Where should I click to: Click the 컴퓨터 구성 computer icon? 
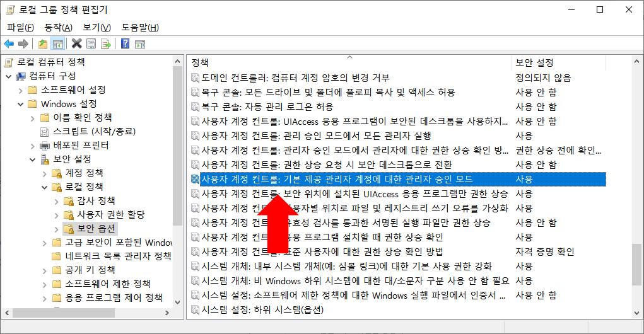click(21, 76)
